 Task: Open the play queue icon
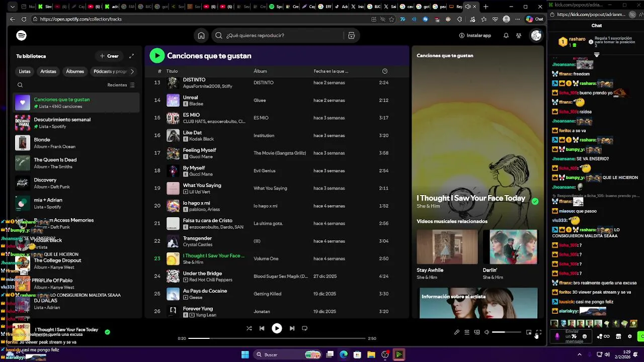click(467, 332)
